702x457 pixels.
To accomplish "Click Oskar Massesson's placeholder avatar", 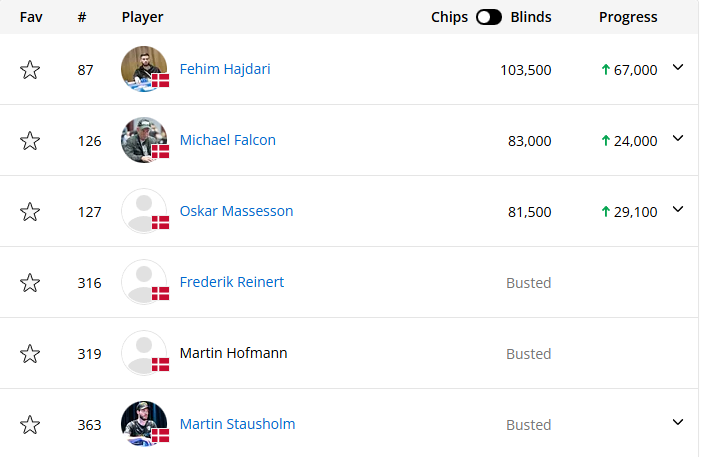I will (x=144, y=211).
